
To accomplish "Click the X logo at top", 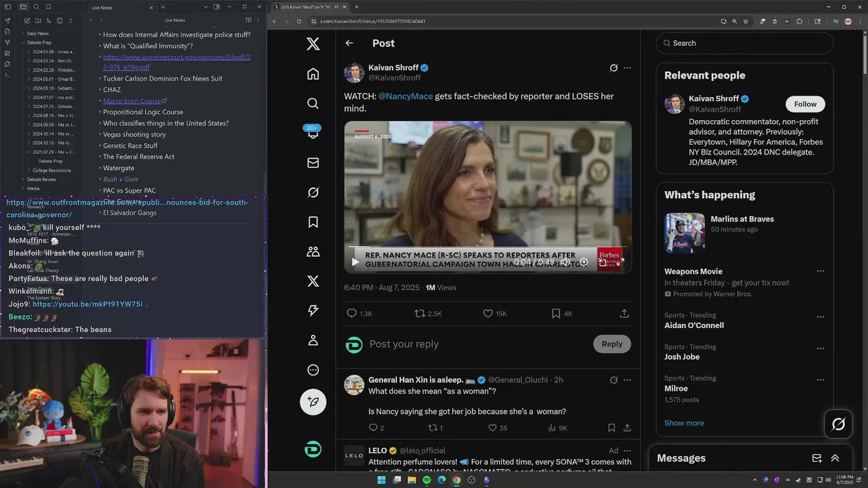I will (313, 43).
